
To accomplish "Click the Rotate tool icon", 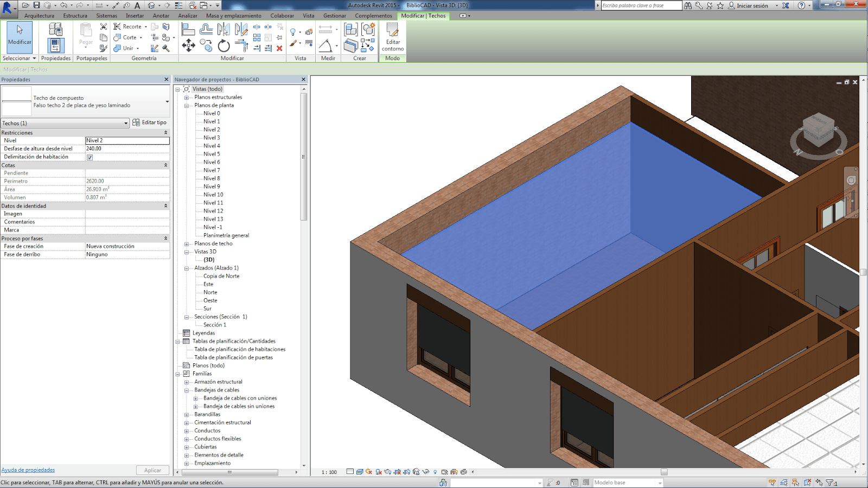I will 224,46.
